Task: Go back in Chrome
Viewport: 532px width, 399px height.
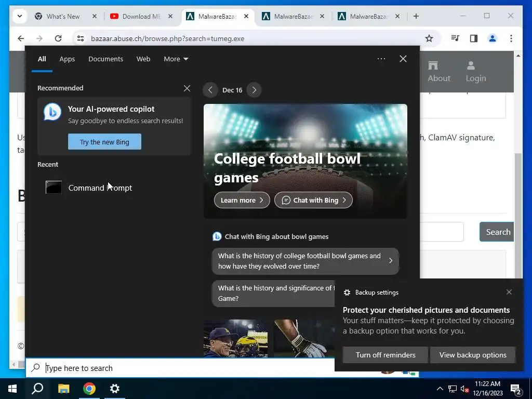Action: click(x=21, y=38)
